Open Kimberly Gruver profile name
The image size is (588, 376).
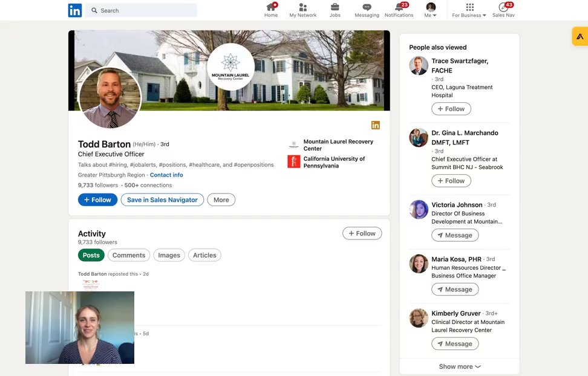(456, 313)
